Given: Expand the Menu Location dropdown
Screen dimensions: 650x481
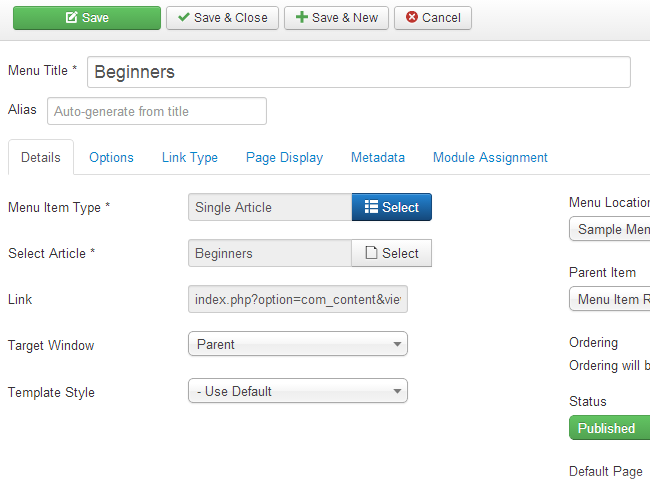Looking at the screenshot, I should click(x=610, y=229).
